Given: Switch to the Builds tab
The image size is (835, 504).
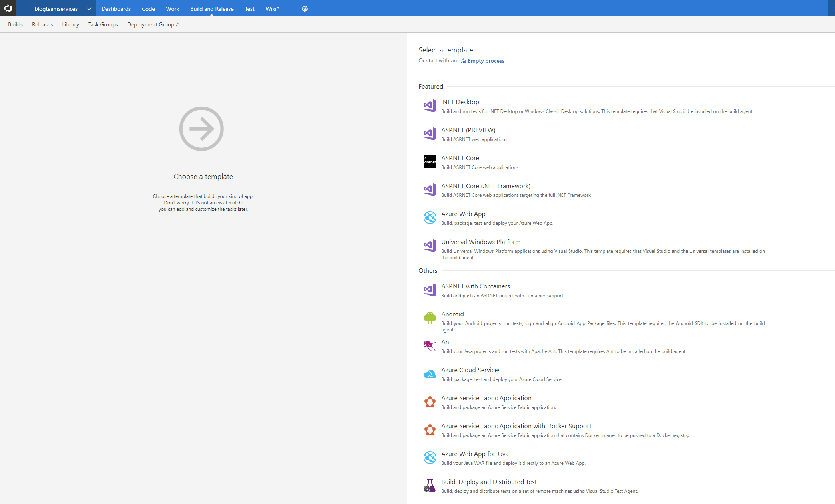Looking at the screenshot, I should pos(15,24).
